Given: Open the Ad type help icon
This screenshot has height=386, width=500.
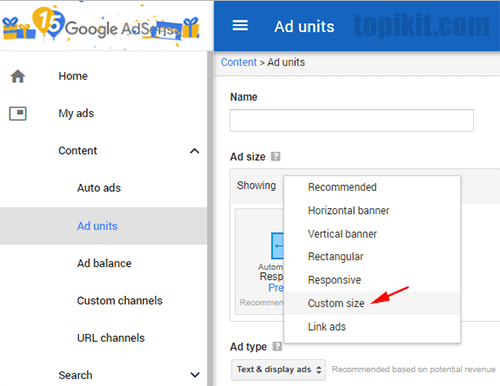Looking at the screenshot, I should click(277, 346).
